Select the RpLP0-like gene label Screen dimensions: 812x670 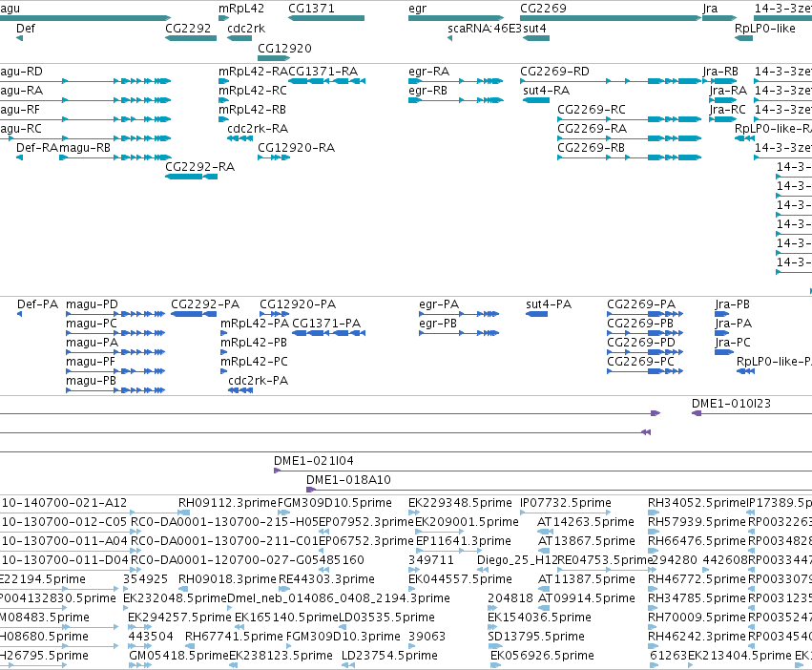click(765, 29)
